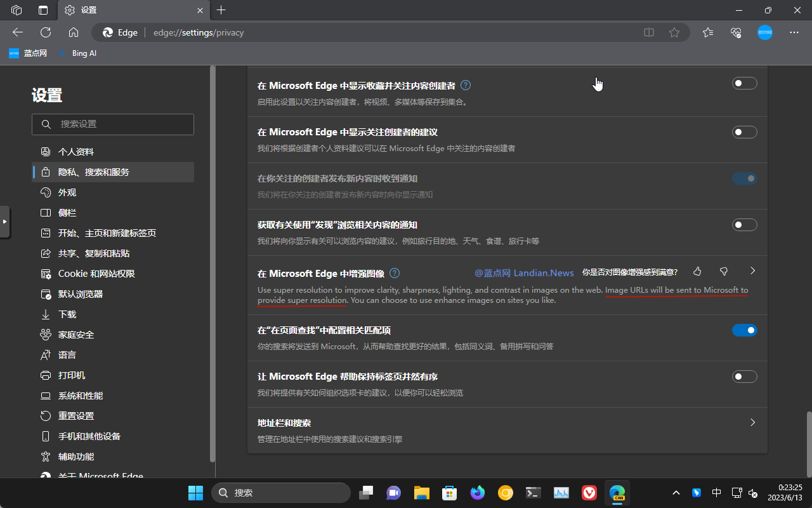Open Firefox from taskbar
Image resolution: width=812 pixels, height=508 pixels.
pos(478,493)
